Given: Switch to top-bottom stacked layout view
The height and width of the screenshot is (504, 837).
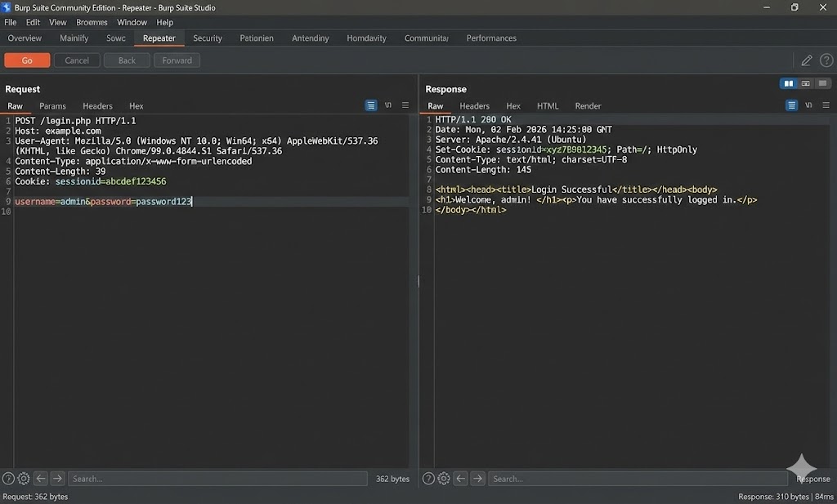Looking at the screenshot, I should click(806, 83).
